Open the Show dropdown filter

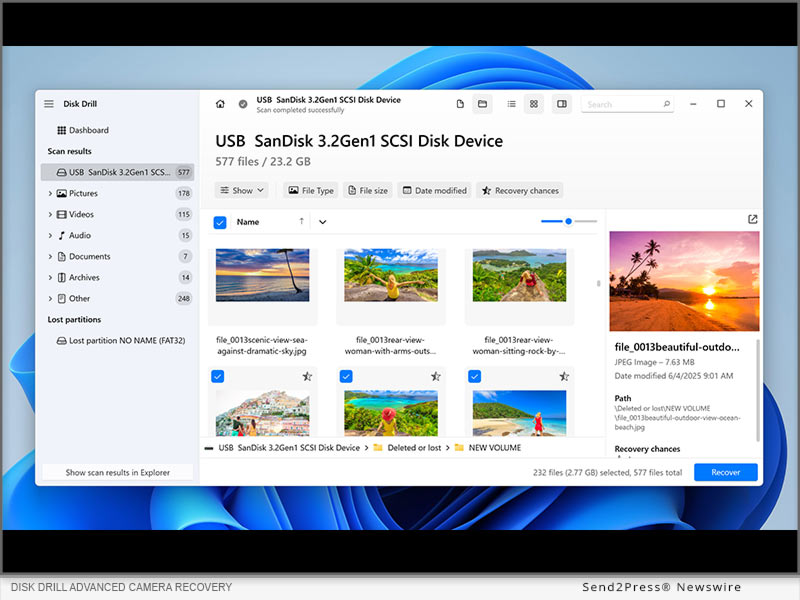241,190
